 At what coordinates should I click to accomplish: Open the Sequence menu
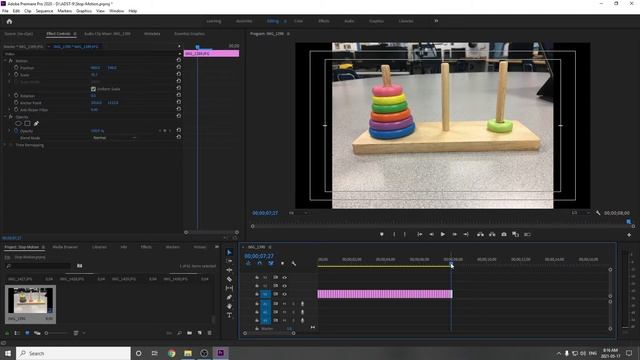pyautogui.click(x=44, y=11)
